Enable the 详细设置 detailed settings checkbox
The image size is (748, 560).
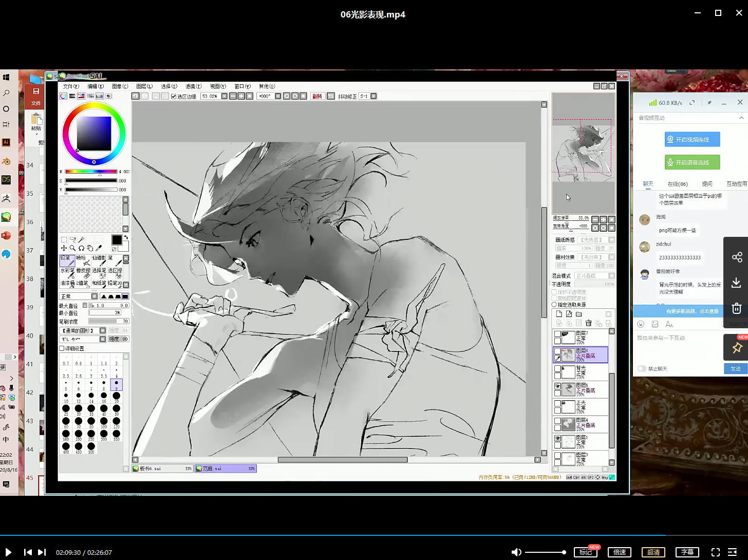pyautogui.click(x=62, y=348)
